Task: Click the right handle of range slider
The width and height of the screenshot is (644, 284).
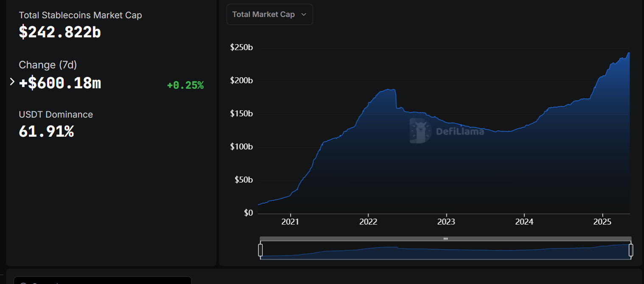Action: tap(631, 250)
